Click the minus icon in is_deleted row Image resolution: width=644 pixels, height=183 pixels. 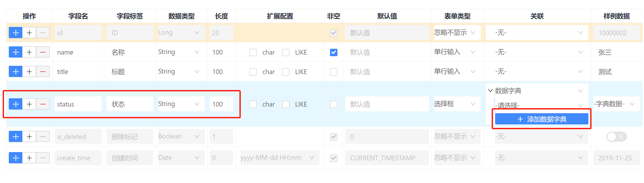(43, 137)
